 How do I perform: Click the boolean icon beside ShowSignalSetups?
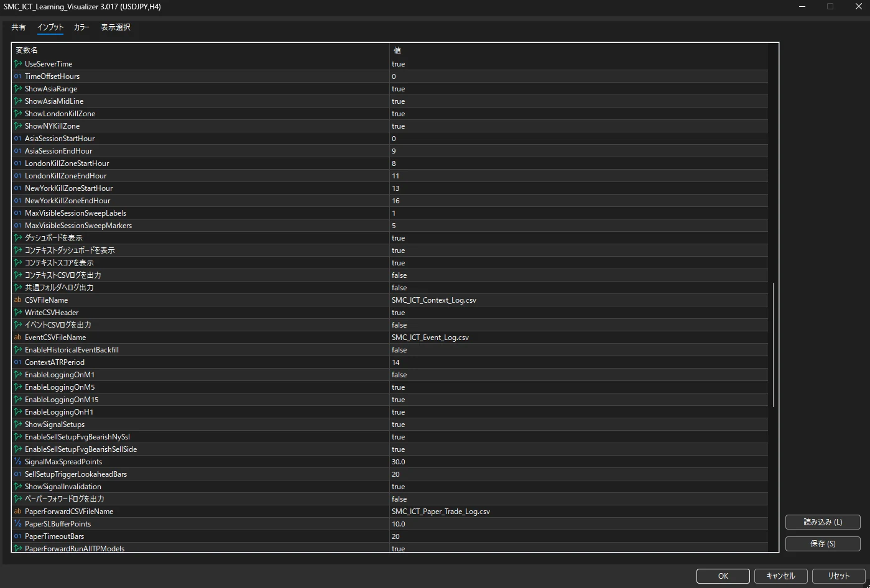point(17,425)
